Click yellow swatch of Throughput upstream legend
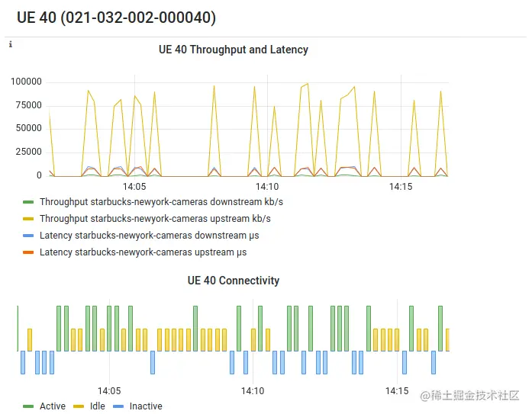Viewport: 532px width, 414px height. [x=28, y=219]
